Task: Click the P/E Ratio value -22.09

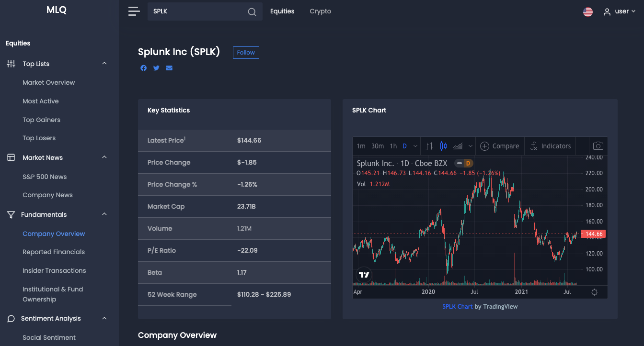Action: pos(247,251)
